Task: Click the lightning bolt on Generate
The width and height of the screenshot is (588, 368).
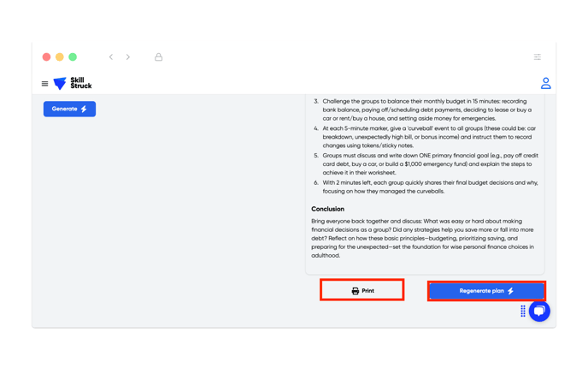Action: coord(84,109)
